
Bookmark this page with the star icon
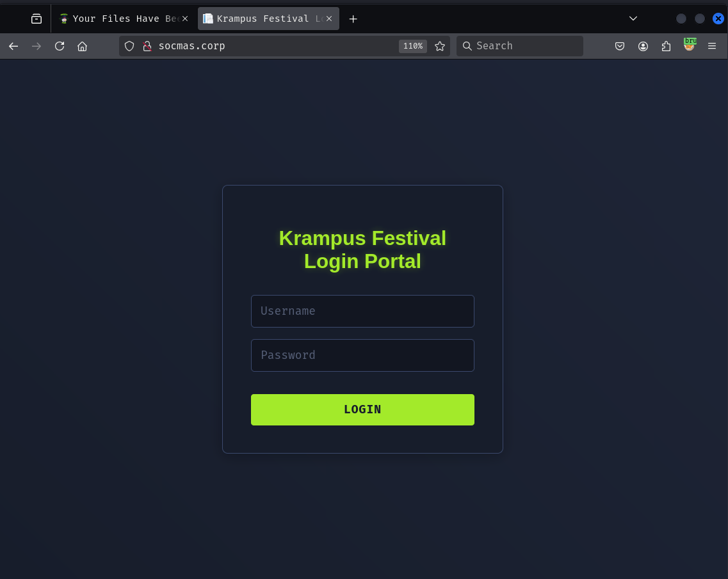tap(440, 46)
